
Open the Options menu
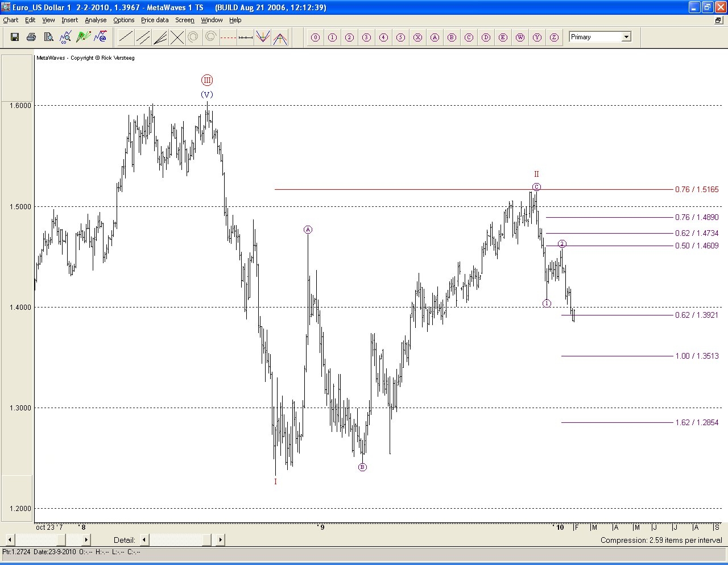click(123, 20)
